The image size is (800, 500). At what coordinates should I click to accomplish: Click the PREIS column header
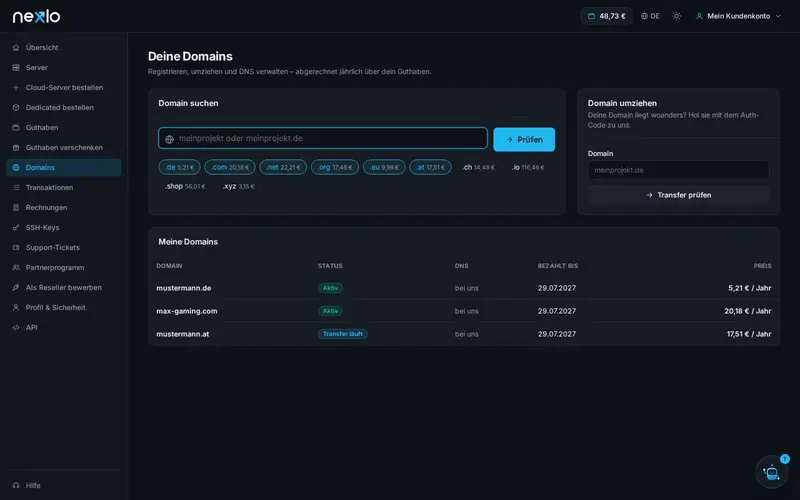(x=762, y=266)
